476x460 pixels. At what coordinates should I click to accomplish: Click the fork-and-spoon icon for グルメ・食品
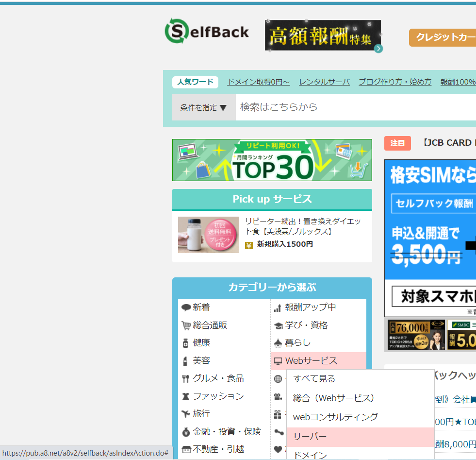tap(185, 379)
